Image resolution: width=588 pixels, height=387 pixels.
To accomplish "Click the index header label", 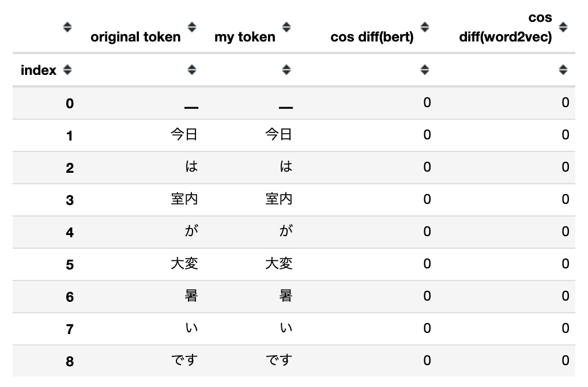I will tap(38, 70).
